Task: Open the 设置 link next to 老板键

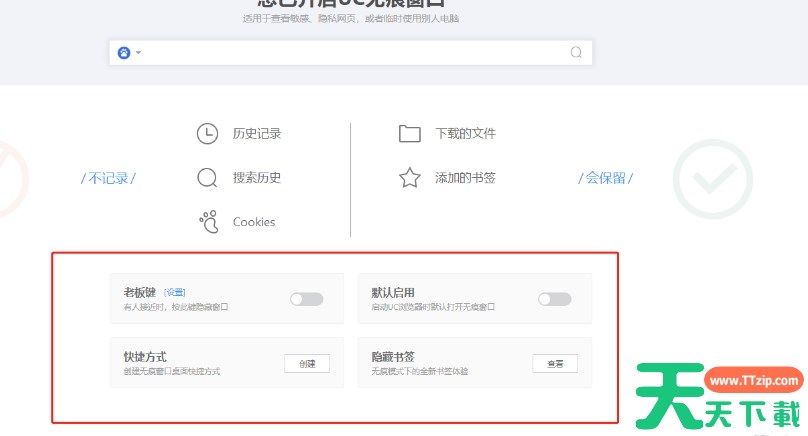Action: 175,292
